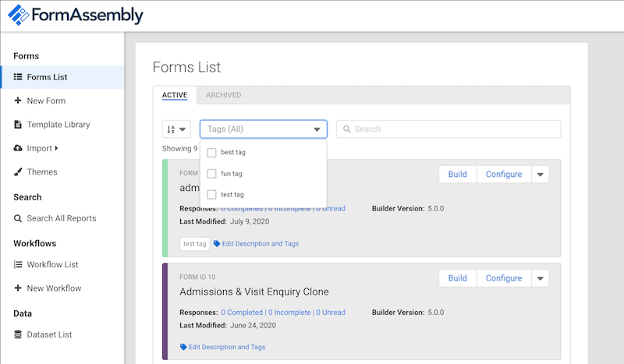Click Build for Admissions & Visit Enquiry Clone

458,278
